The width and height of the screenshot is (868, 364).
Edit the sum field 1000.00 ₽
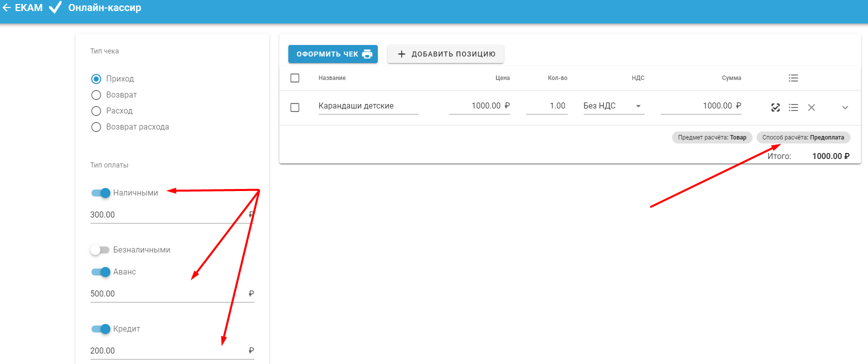701,106
